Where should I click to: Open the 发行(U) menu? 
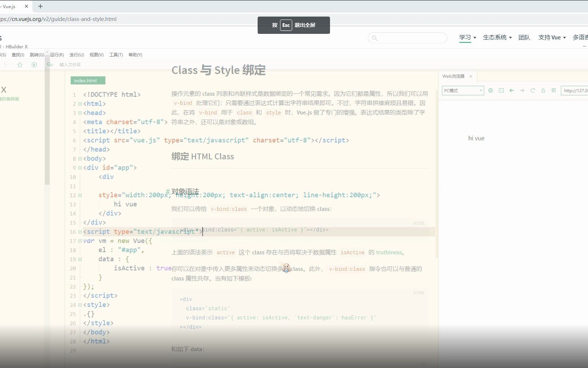(76, 55)
